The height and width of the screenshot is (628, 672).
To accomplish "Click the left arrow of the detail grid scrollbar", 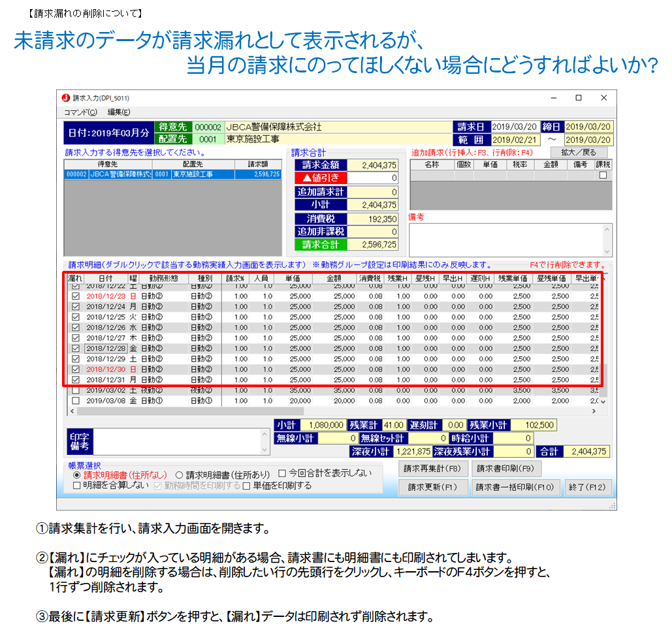I will tap(73, 412).
